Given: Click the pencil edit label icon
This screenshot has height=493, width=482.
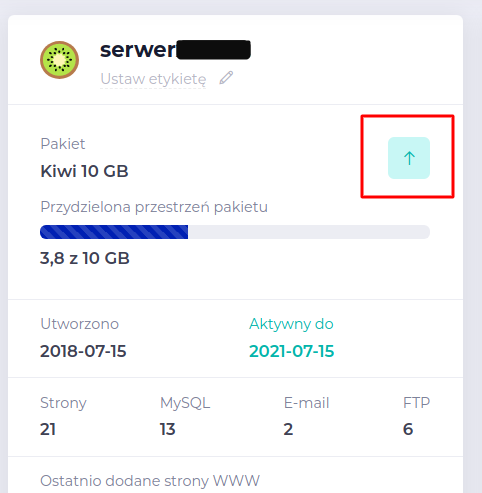Looking at the screenshot, I should [226, 78].
